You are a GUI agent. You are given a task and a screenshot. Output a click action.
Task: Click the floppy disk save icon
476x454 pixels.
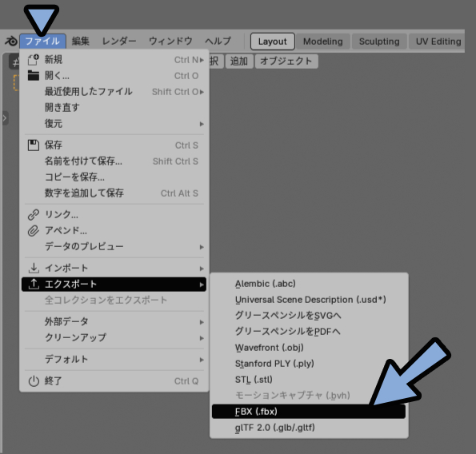pos(34,145)
